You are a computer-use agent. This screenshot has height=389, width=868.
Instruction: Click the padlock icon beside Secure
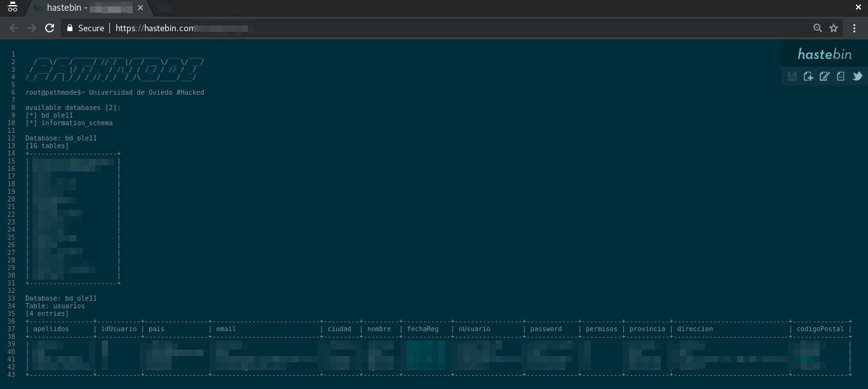pos(71,28)
